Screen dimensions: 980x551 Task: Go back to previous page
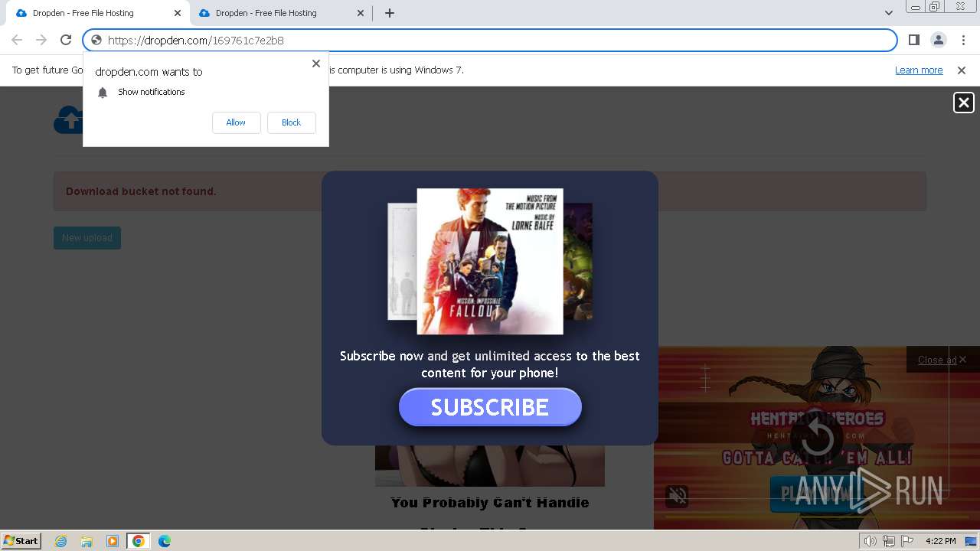click(x=17, y=40)
